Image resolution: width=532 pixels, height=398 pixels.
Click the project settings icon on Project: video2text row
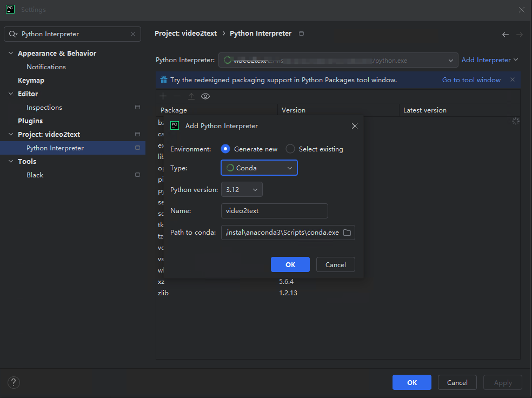(x=137, y=134)
